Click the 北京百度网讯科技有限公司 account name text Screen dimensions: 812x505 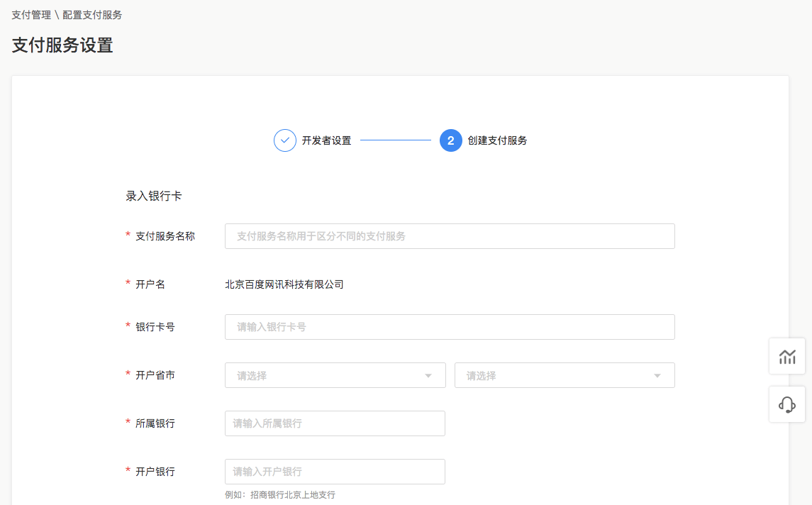click(x=283, y=284)
